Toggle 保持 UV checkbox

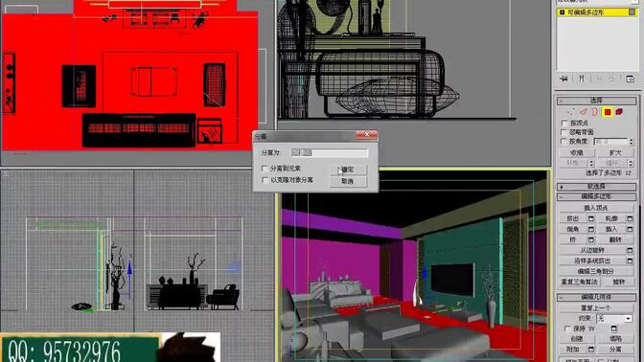[567, 328]
